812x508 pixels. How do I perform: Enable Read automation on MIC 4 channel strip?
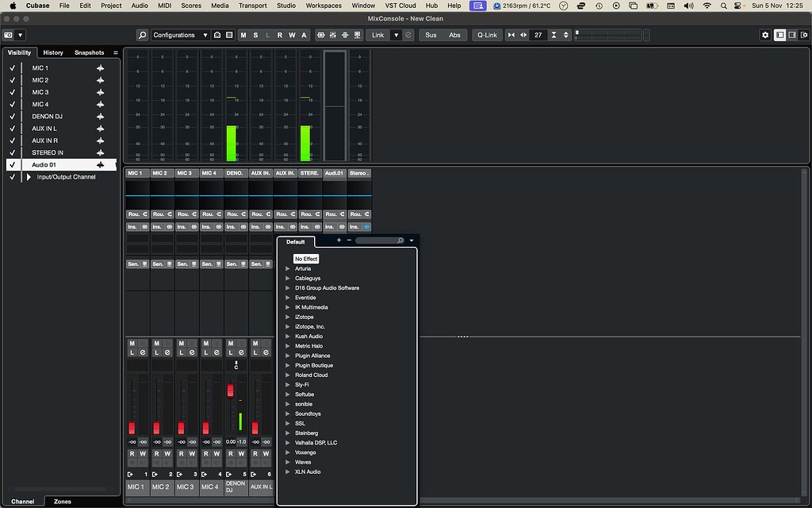tap(205, 453)
